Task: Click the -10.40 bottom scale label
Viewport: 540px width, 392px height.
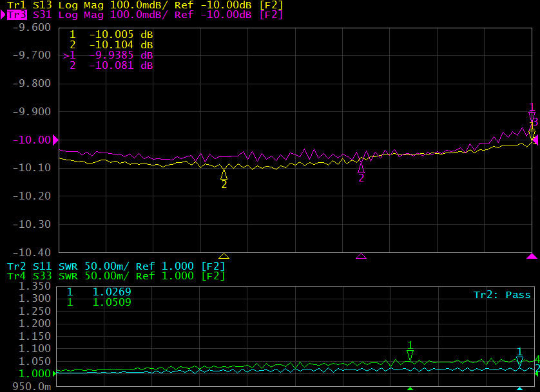Action: pos(32,252)
